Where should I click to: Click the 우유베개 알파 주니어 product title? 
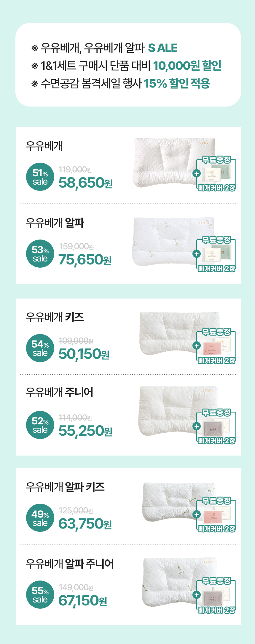coord(70,564)
